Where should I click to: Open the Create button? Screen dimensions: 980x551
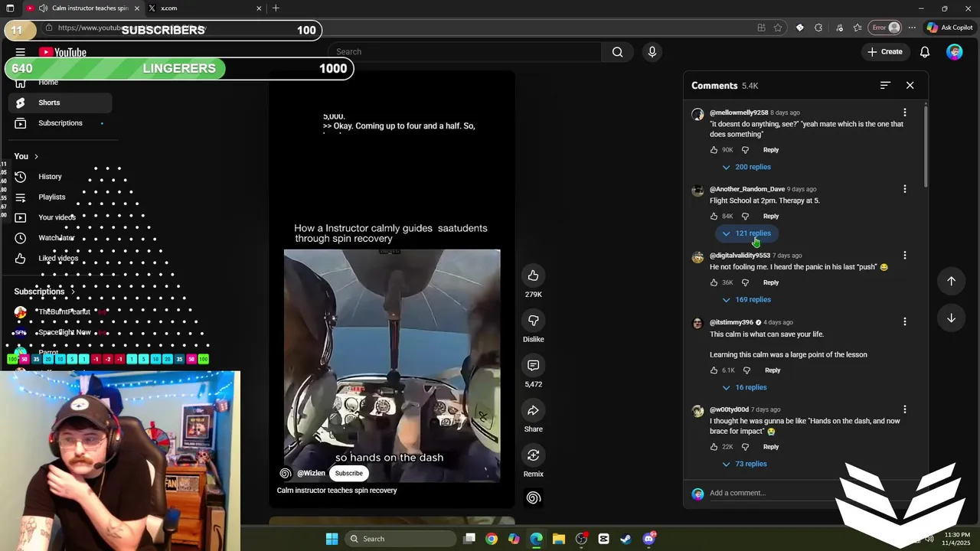click(885, 52)
